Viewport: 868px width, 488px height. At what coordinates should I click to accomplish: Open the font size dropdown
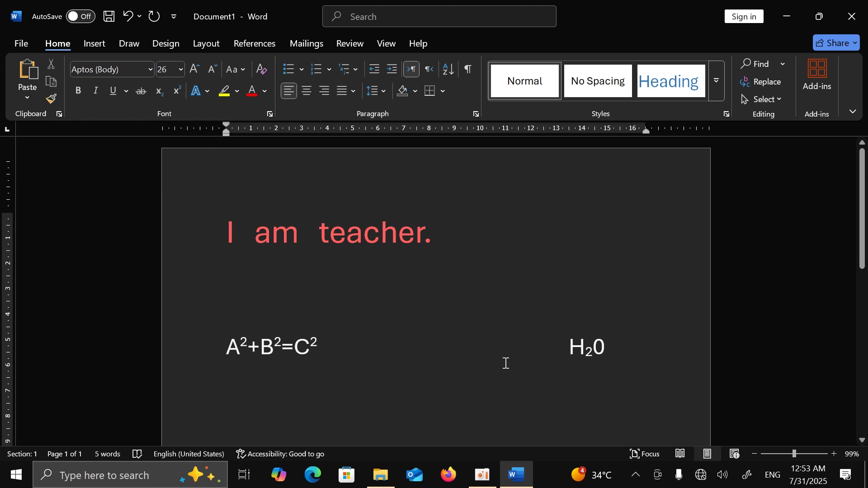click(x=181, y=70)
